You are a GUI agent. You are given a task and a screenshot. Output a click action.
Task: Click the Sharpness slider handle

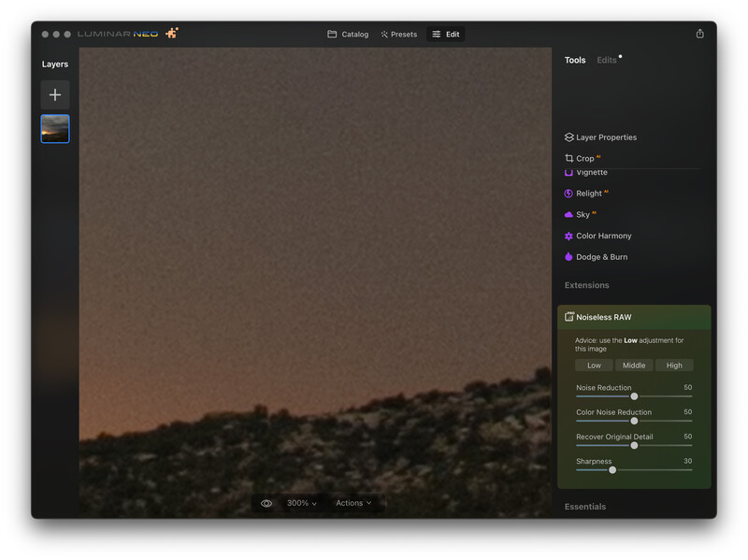click(x=612, y=470)
